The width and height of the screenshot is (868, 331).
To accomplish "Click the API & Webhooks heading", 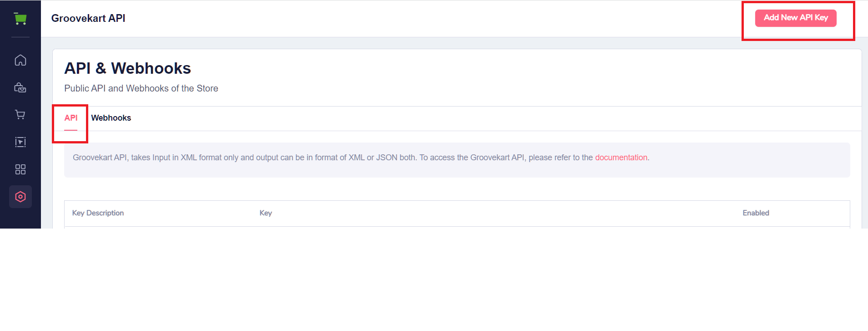I will pos(128,68).
